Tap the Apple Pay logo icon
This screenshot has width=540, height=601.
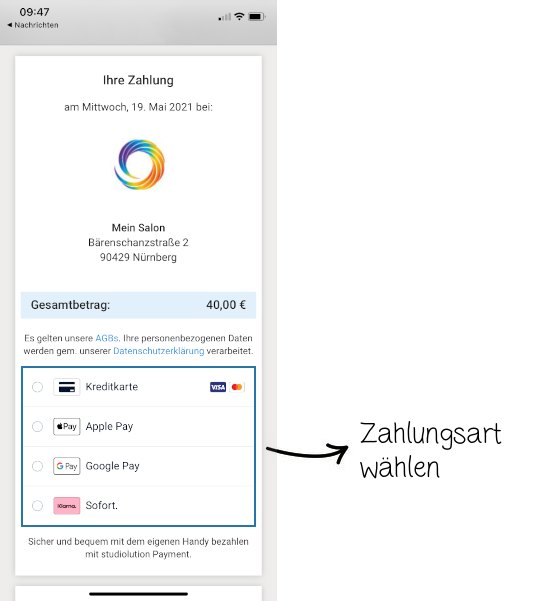[67, 427]
